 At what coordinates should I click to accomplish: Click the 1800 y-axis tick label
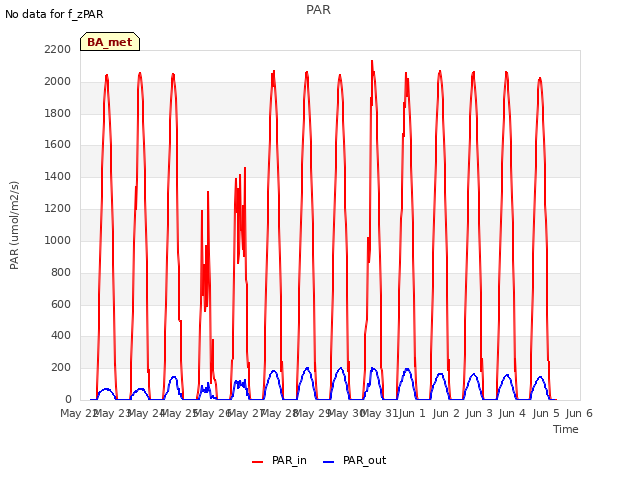coord(58,113)
